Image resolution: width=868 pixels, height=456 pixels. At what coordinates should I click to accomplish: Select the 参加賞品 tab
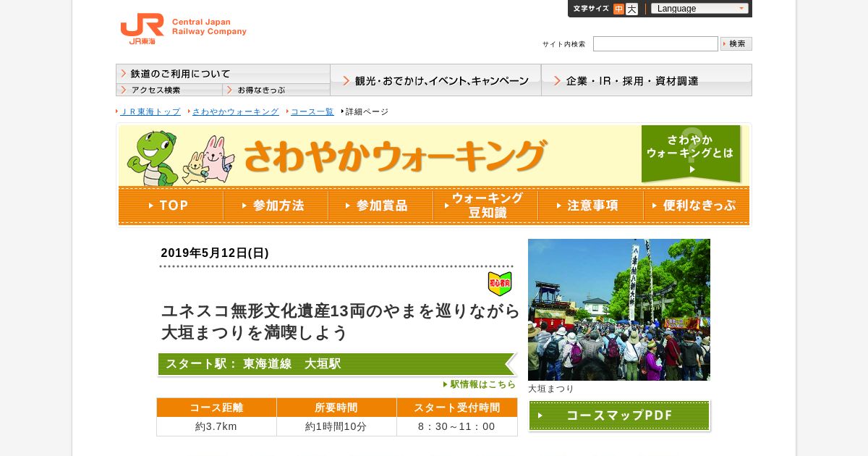tap(380, 206)
